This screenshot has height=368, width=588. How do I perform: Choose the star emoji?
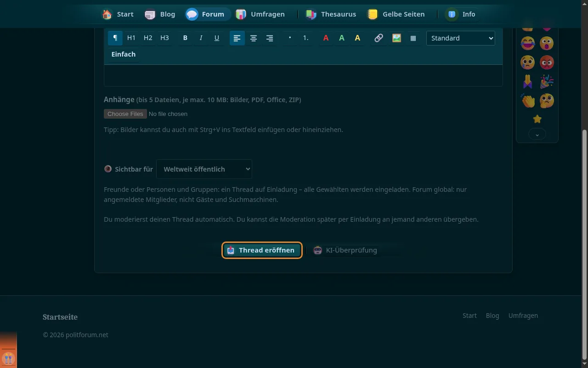tap(537, 119)
